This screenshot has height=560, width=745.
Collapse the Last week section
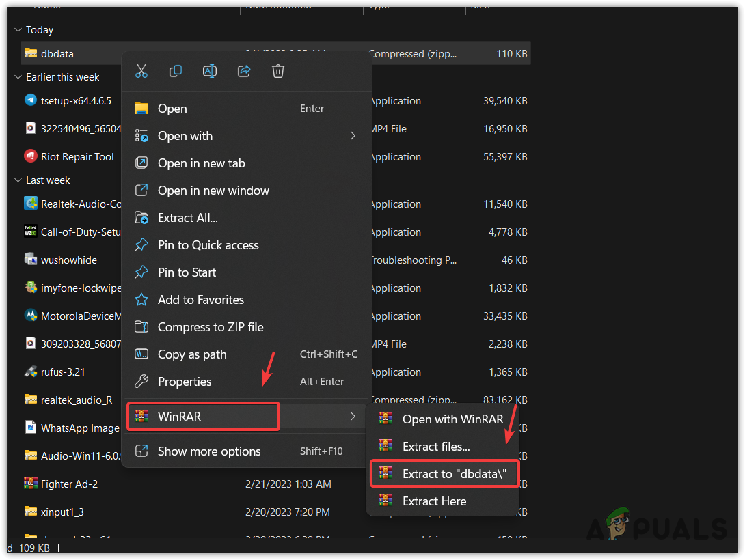(x=17, y=180)
